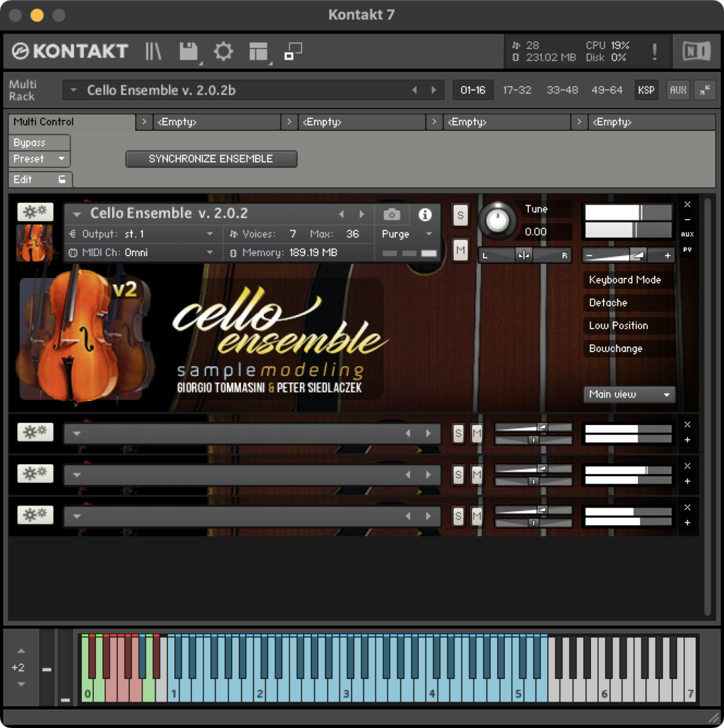Solo the Cello Ensemble instrument
Screen dimensions: 724x728
click(x=460, y=215)
